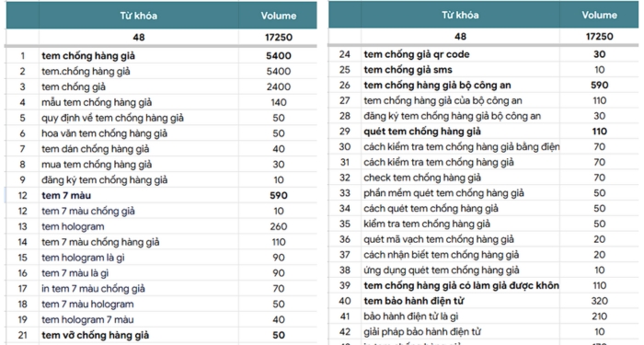Click the left 'Từ khóa' column header

[x=139, y=16]
